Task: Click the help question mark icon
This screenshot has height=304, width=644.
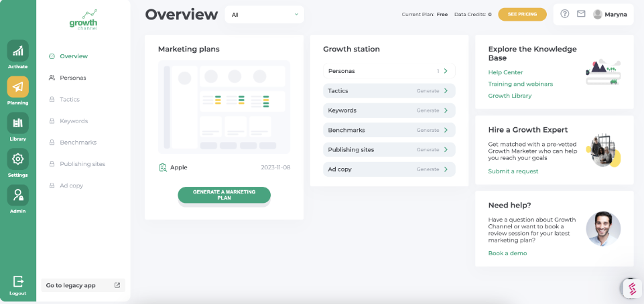Action: tap(565, 14)
